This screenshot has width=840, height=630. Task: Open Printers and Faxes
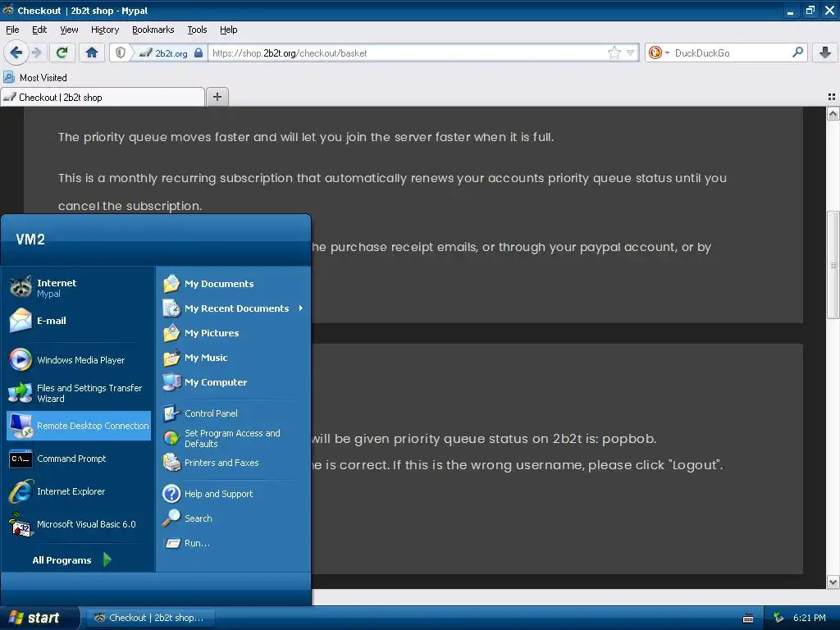click(x=233, y=463)
